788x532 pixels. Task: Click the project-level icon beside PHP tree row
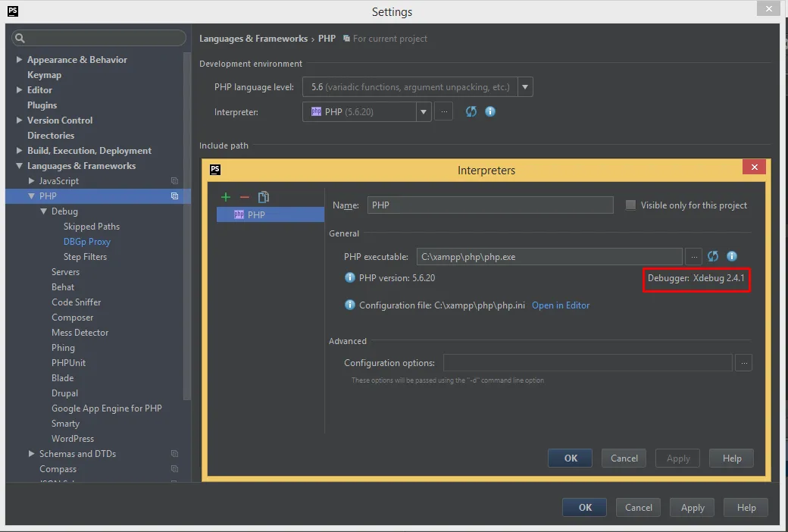point(174,196)
